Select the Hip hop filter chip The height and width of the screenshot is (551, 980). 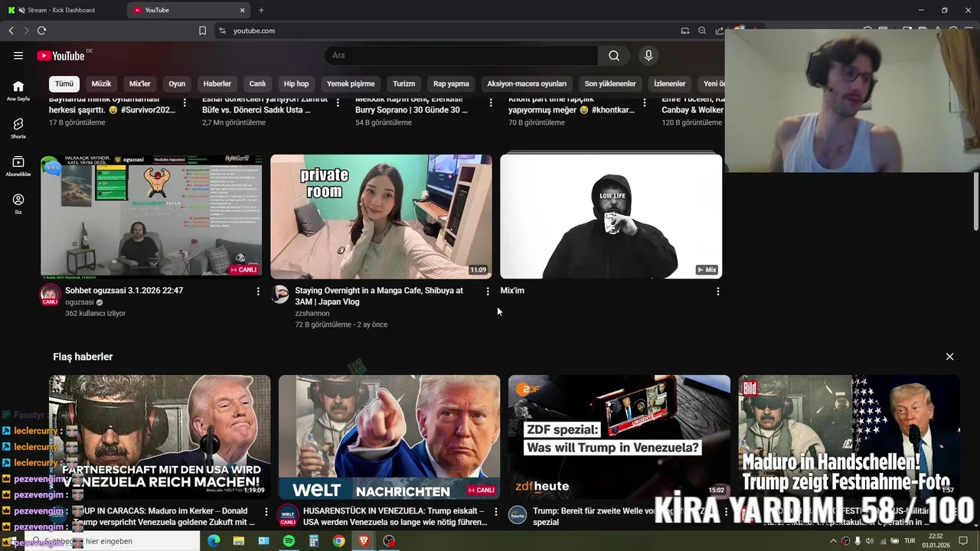296,84
